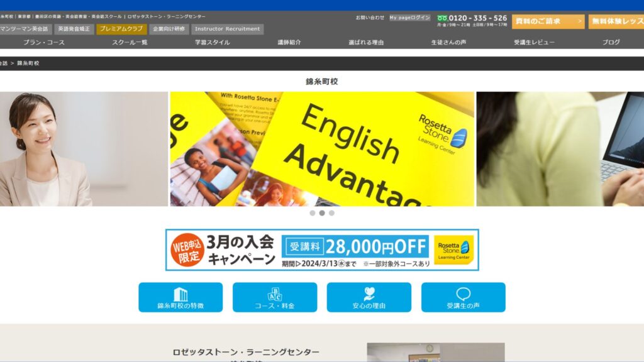Click the 錦糸町校 breadcrumb text
Screen dimensions: 644x362
[28, 63]
